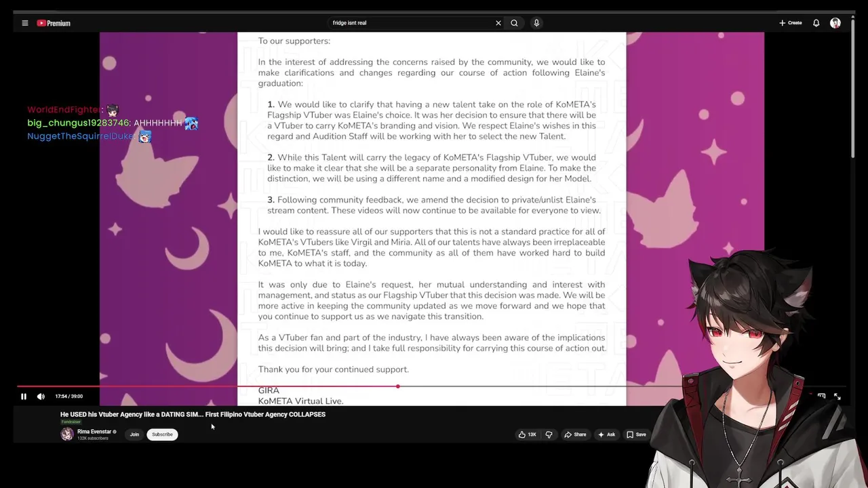
Task: Click chat username big_chungus19283746
Action: pos(79,123)
